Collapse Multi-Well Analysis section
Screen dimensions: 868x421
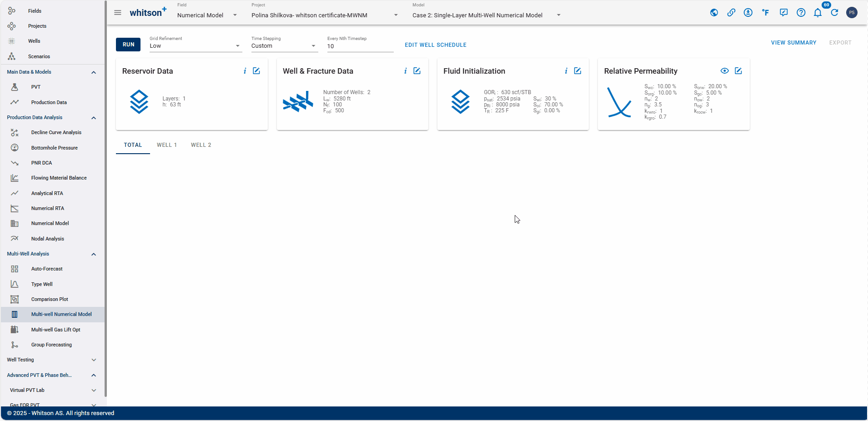coord(52,254)
